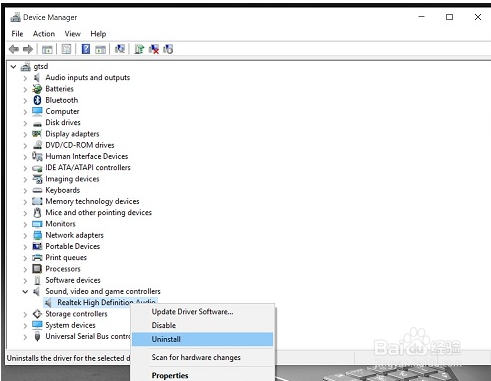
Task: Select the Imaging devices label
Action: 72,179
